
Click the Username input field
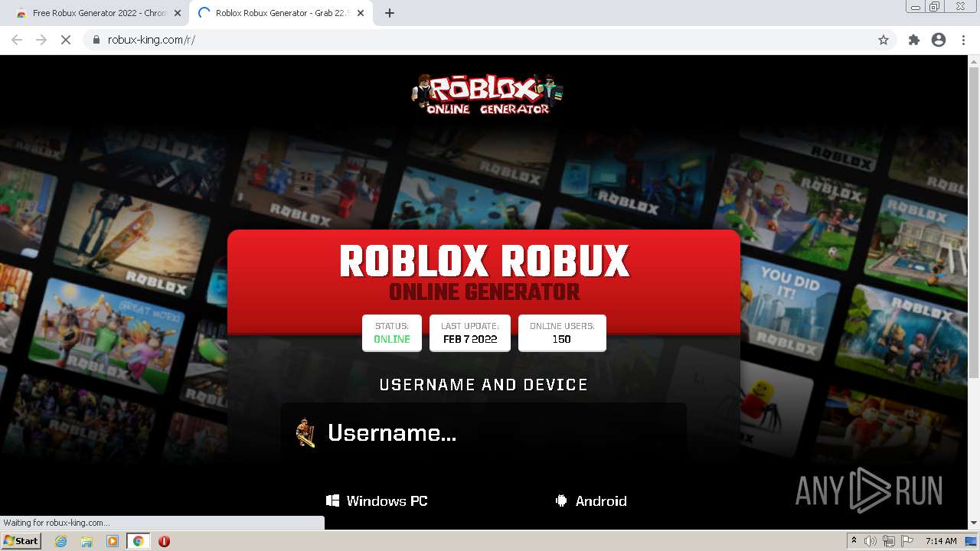(483, 432)
